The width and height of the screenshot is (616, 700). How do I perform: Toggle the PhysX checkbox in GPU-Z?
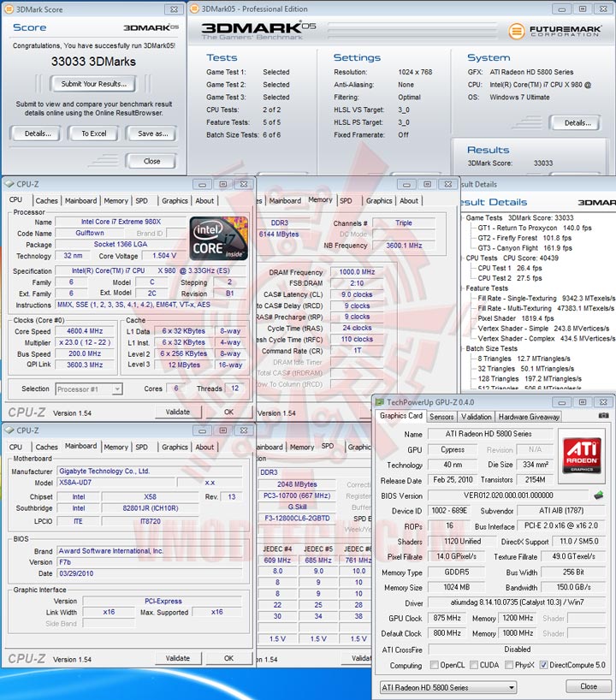coord(509,665)
